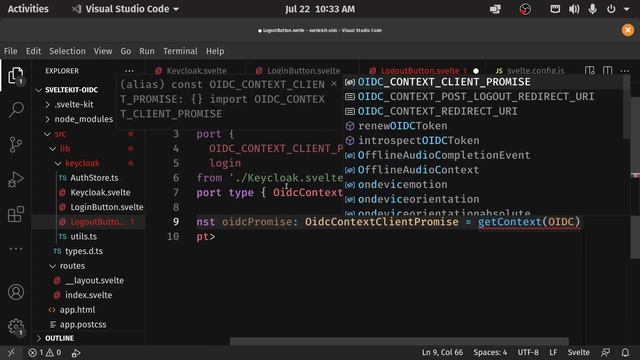Open the Edit menu
Screen dimensions: 640x360
click(x=33, y=51)
